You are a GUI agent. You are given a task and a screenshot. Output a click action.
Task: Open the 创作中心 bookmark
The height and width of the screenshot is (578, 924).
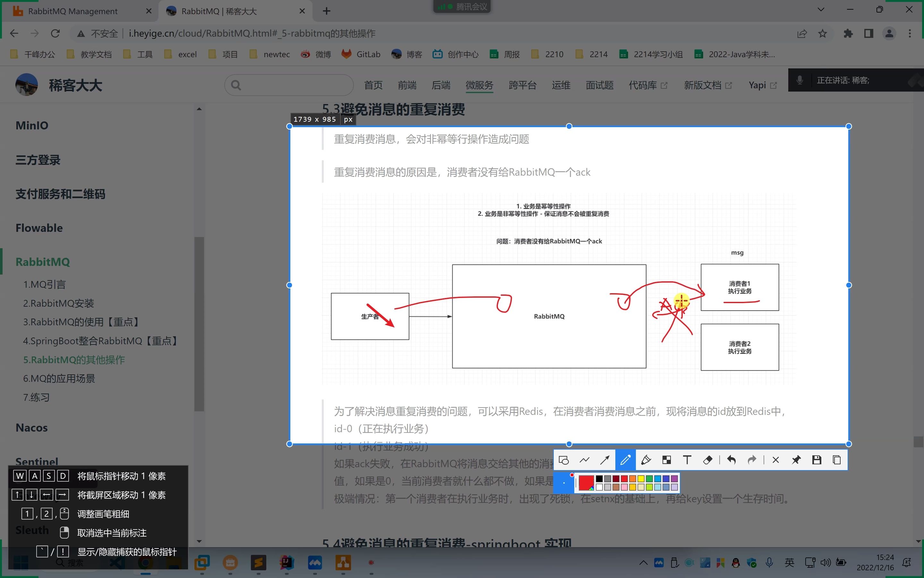[x=456, y=54]
